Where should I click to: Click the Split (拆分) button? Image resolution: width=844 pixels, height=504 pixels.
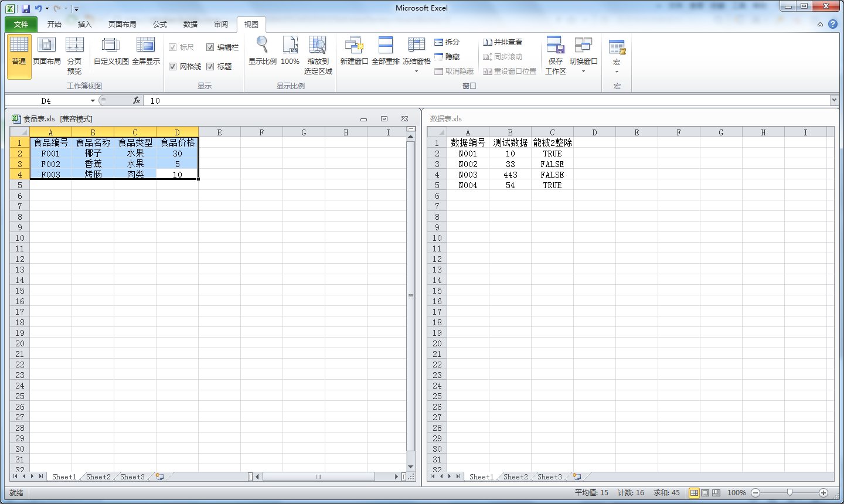[447, 42]
